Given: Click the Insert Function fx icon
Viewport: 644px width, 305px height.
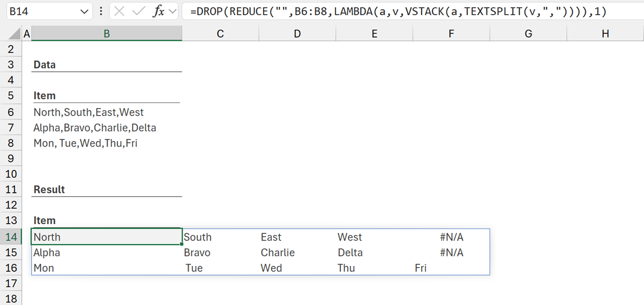Looking at the screenshot, I should coord(158,11).
